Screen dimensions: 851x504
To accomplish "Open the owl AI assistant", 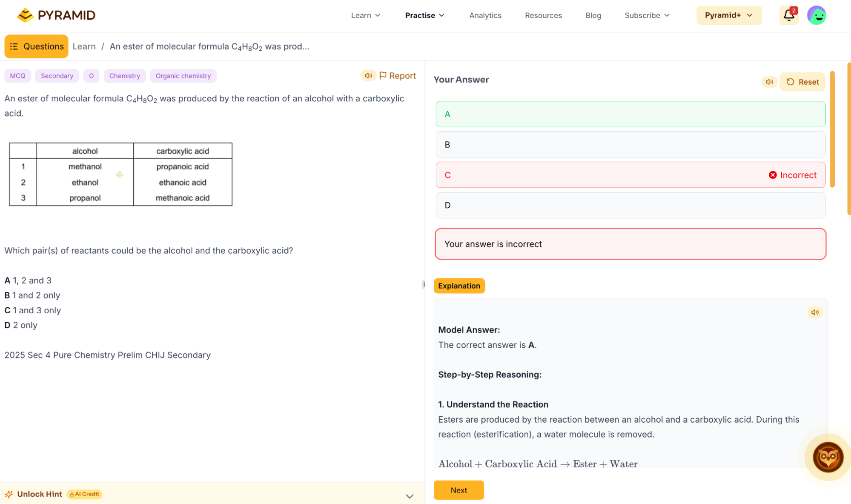I will [x=828, y=457].
